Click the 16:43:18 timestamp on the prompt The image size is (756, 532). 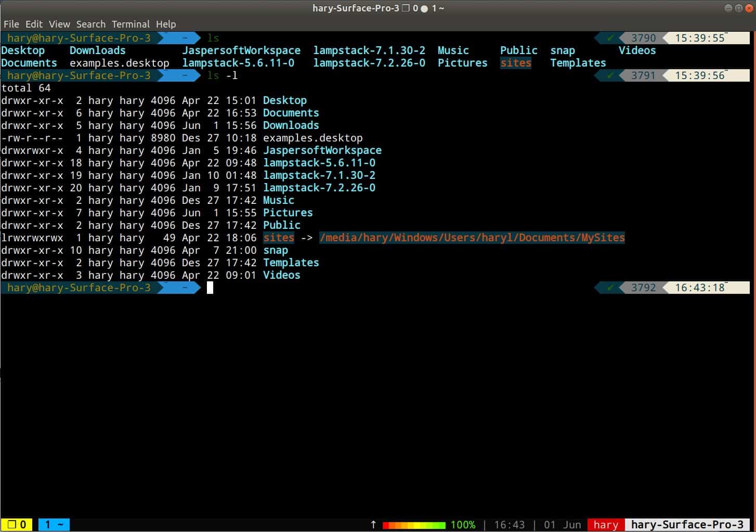coord(700,288)
